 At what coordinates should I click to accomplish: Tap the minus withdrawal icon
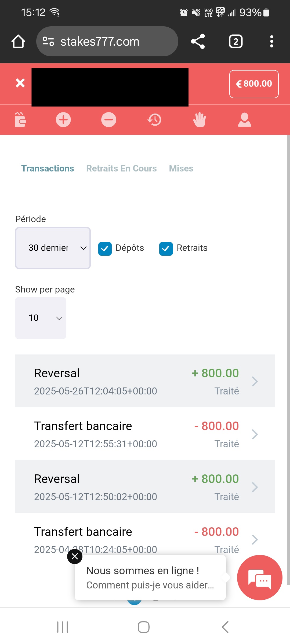coord(109,120)
